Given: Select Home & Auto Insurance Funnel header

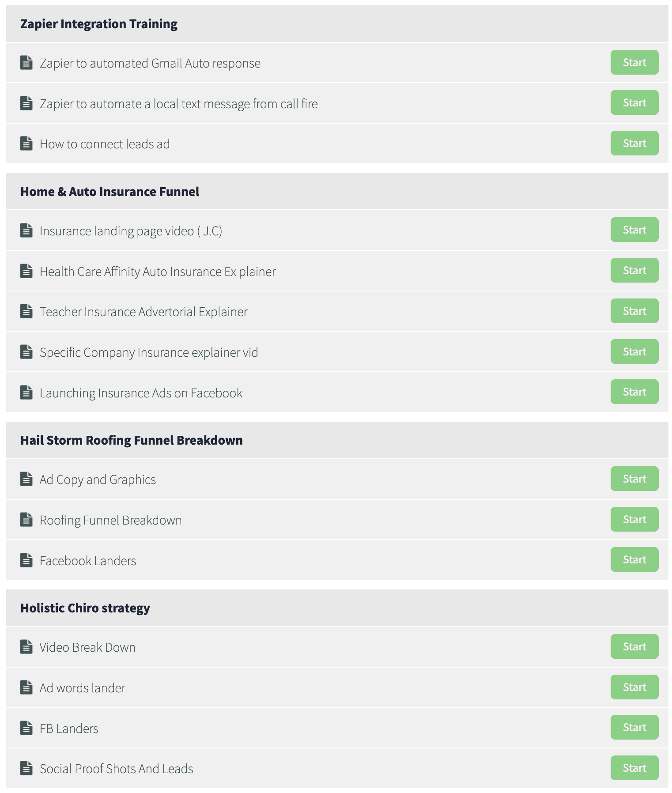Looking at the screenshot, I should (337, 192).
